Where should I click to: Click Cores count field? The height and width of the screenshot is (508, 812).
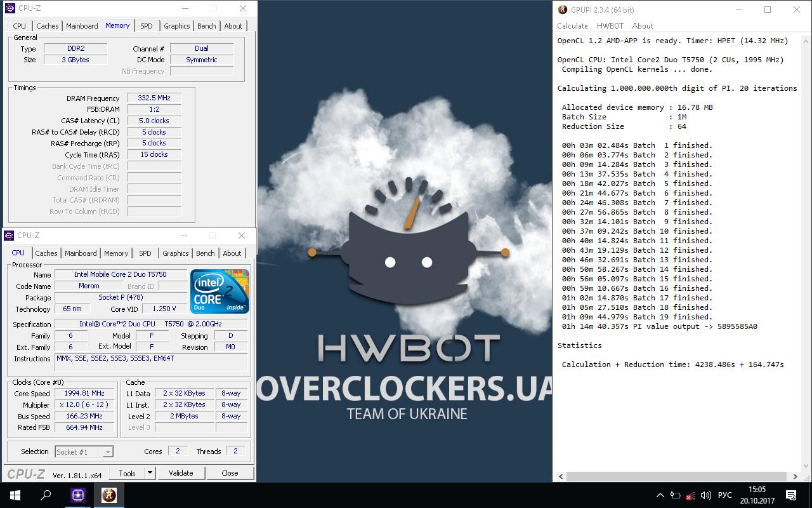178,451
